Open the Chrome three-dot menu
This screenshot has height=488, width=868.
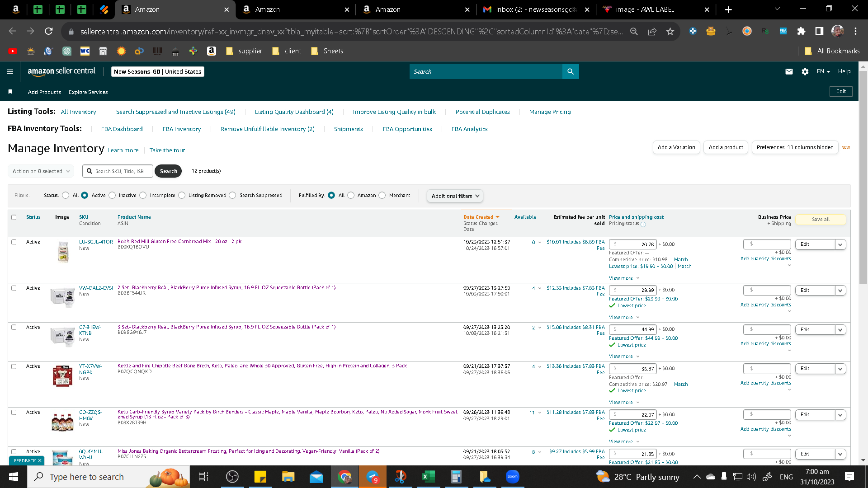coord(855,31)
